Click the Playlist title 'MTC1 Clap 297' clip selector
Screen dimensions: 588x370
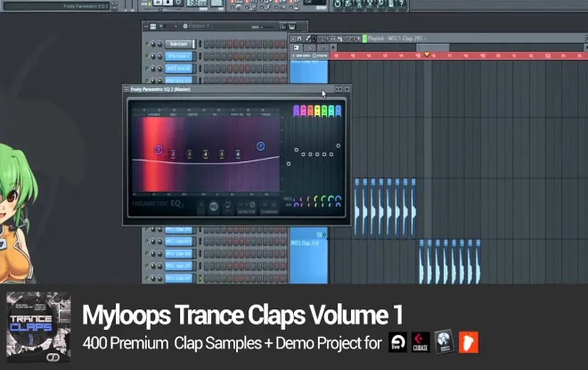tap(395, 38)
